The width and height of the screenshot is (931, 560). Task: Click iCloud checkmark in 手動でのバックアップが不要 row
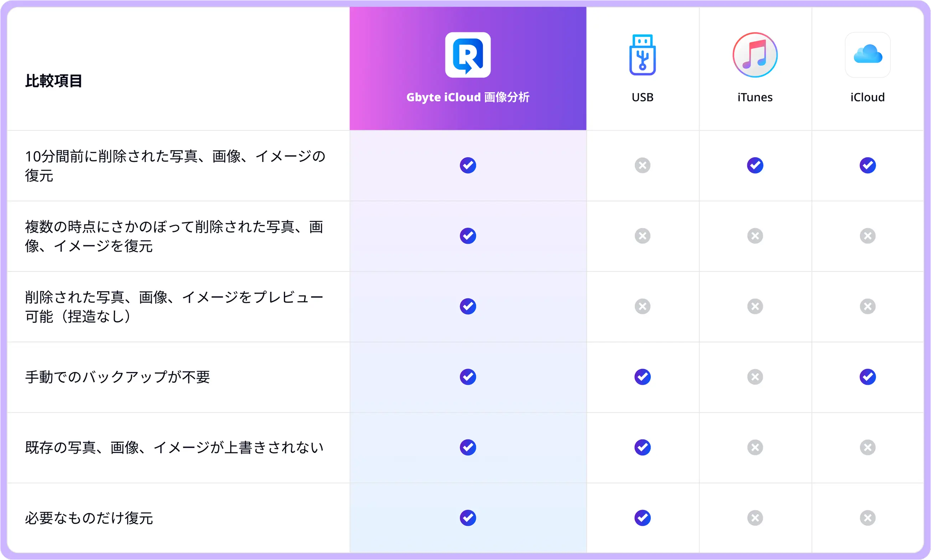[868, 377]
